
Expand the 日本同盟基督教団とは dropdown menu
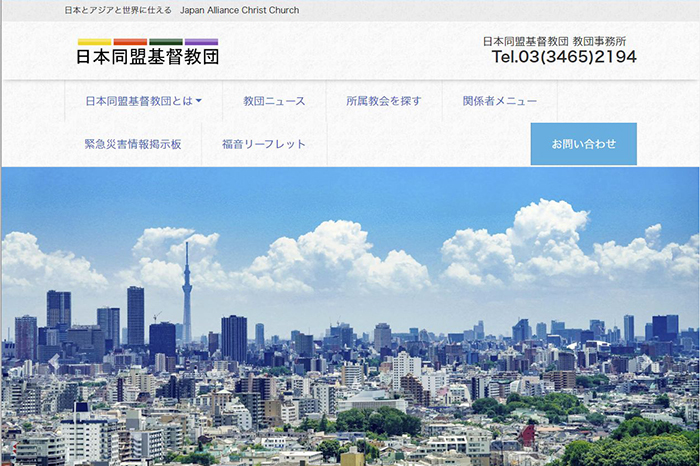(x=143, y=101)
